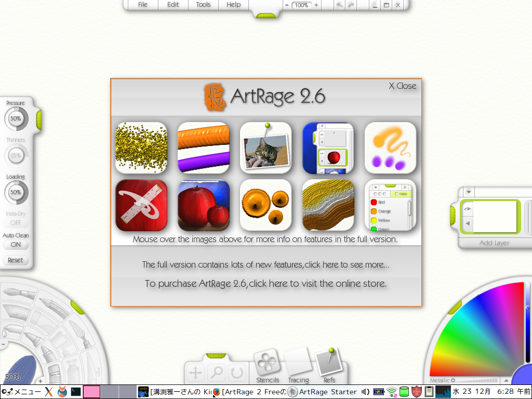Click the full version new features link
This screenshot has height=399, width=532.
[x=265, y=264]
